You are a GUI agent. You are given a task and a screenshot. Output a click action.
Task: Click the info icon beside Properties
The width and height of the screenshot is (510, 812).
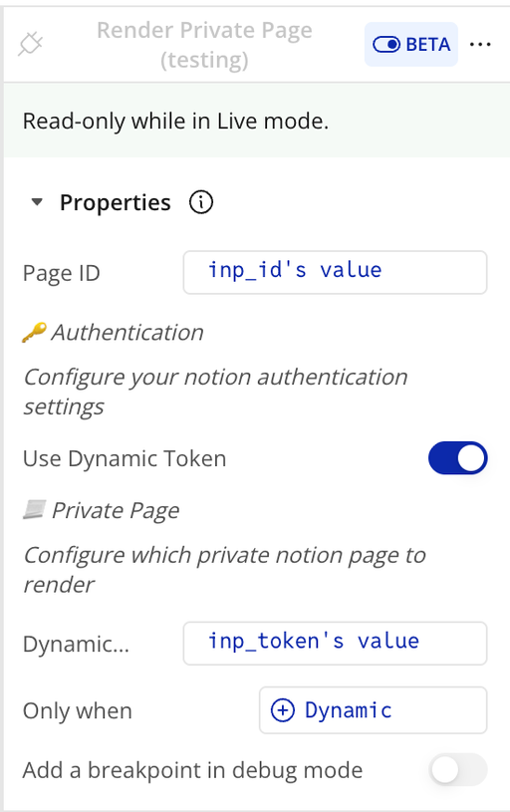point(201,202)
